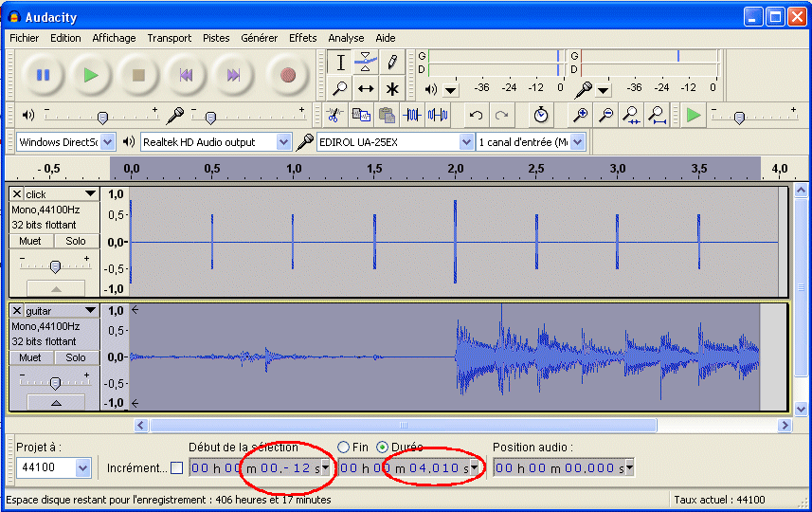Open the Affichage menu
The width and height of the screenshot is (812, 512).
click(x=114, y=38)
